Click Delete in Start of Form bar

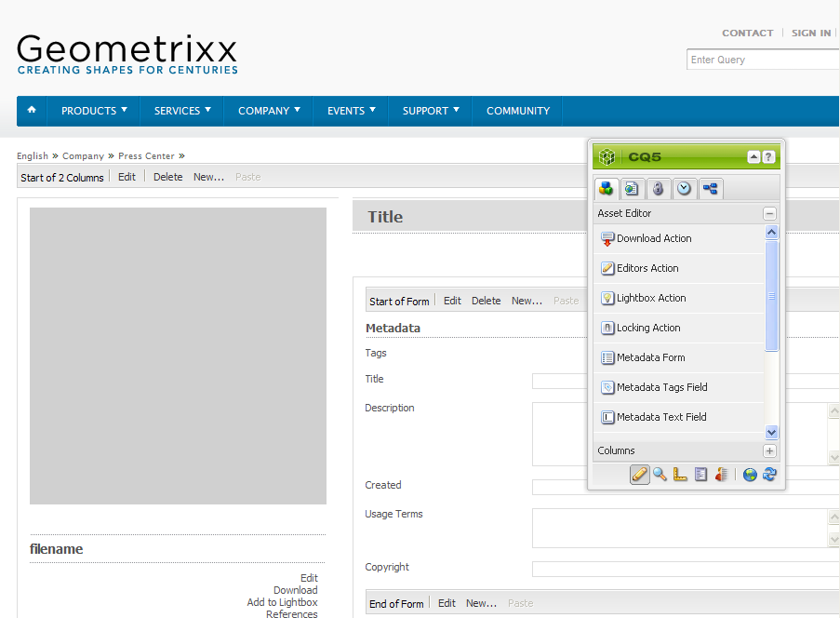(x=486, y=302)
